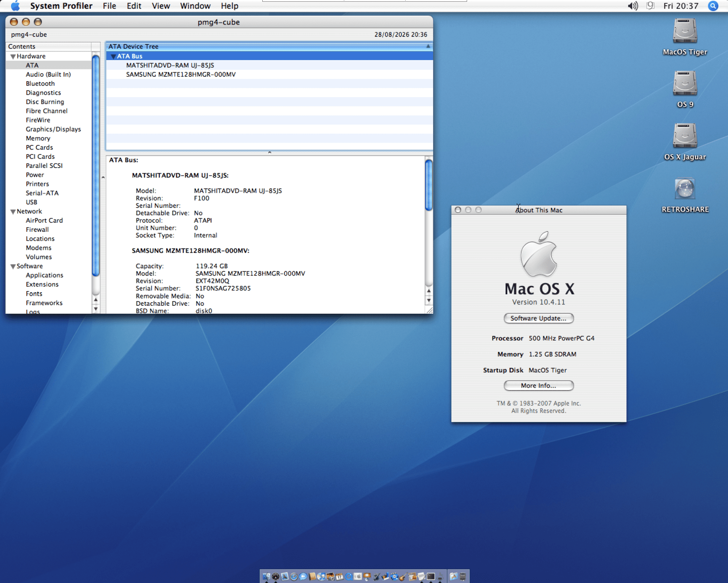Show Extensions under Software

[x=42, y=285]
